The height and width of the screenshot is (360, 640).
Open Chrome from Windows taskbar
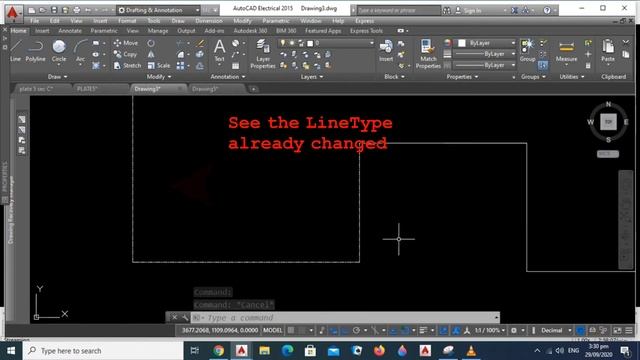[219, 351]
